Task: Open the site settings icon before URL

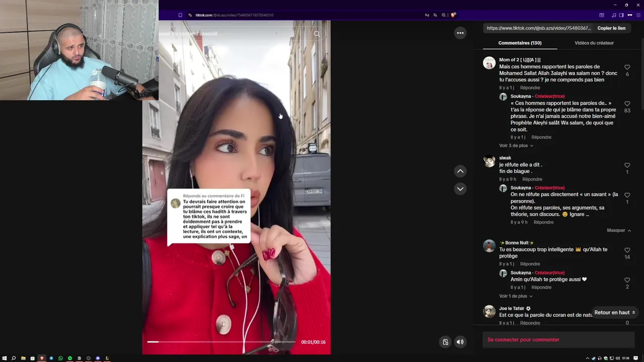Action: [x=190, y=15]
